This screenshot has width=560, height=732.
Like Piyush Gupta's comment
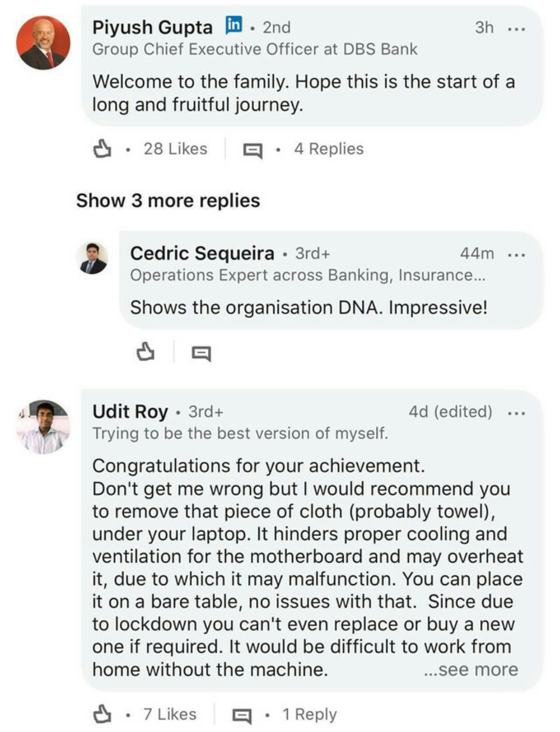[102, 149]
